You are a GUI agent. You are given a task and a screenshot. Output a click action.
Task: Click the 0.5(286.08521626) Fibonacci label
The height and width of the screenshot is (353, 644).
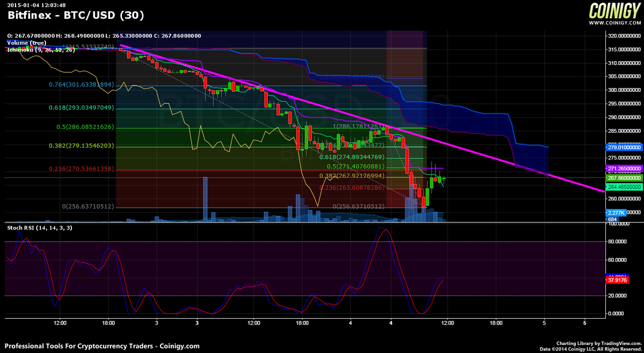click(85, 127)
